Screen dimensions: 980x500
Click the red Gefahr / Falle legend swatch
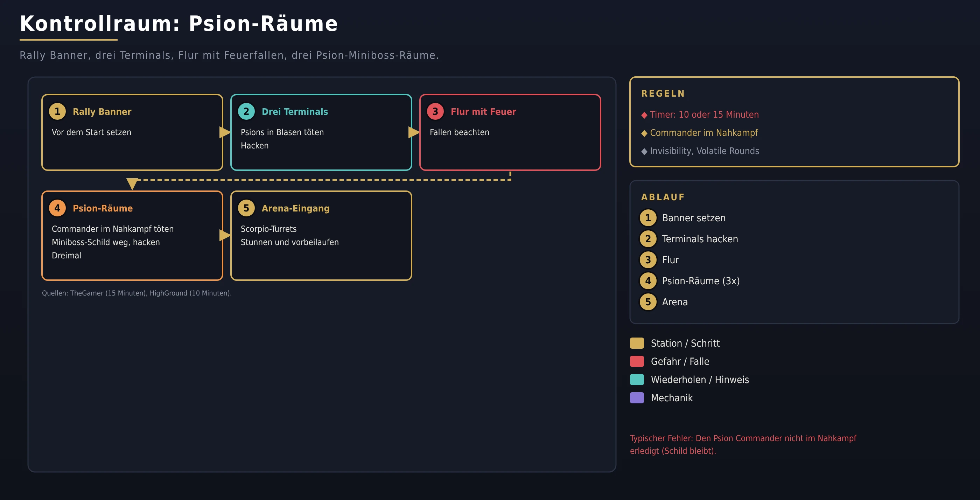pyautogui.click(x=637, y=361)
